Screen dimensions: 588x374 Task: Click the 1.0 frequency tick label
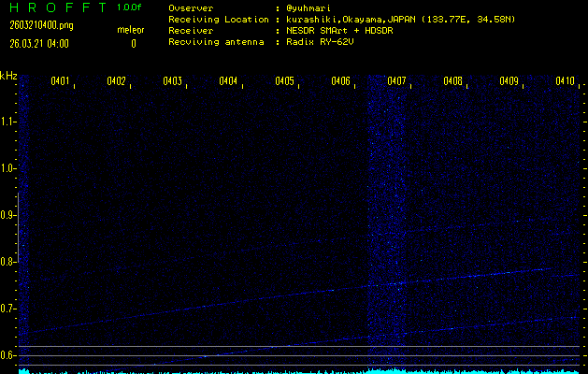point(8,168)
